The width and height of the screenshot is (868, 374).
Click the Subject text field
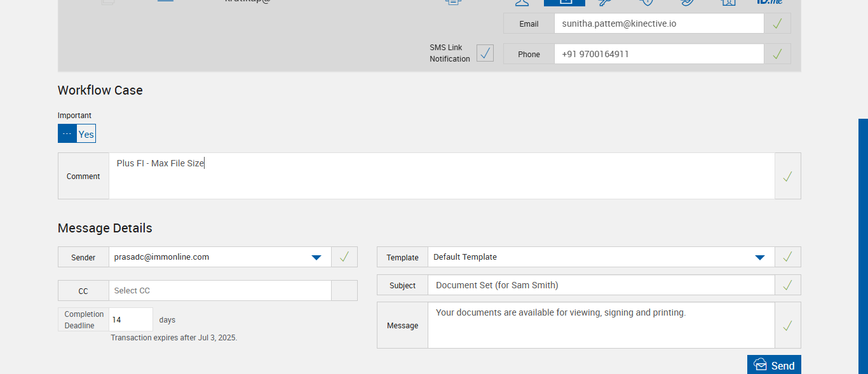click(600, 285)
